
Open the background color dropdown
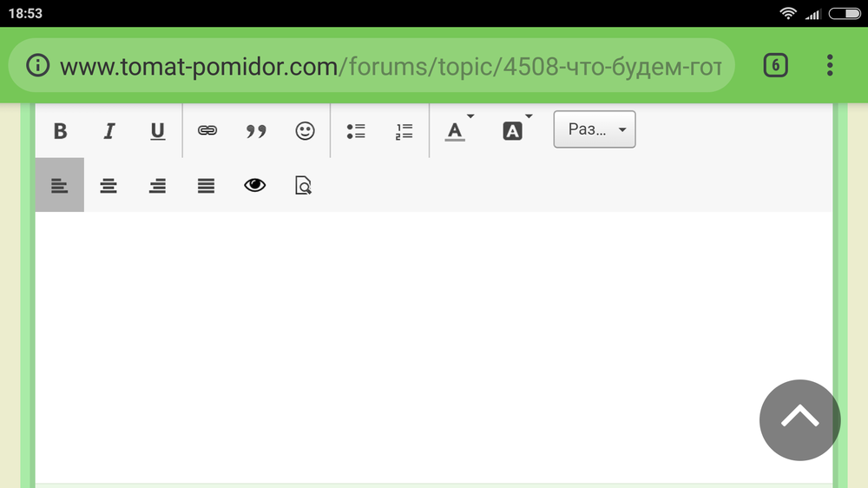516,131
